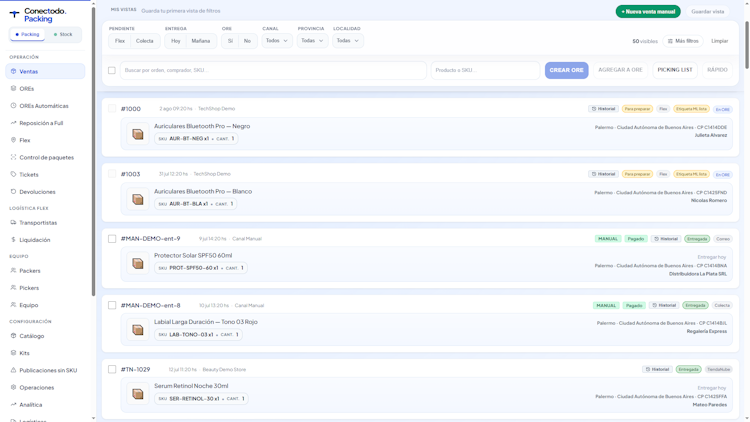The image size is (750, 422).
Task: Click the RÁPIDO button
Action: (x=717, y=70)
